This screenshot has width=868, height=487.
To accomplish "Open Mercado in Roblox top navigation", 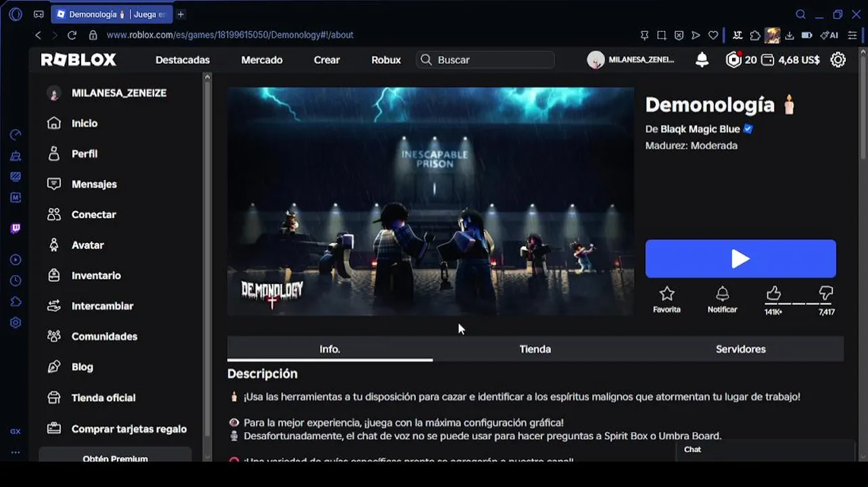I will [x=262, y=60].
